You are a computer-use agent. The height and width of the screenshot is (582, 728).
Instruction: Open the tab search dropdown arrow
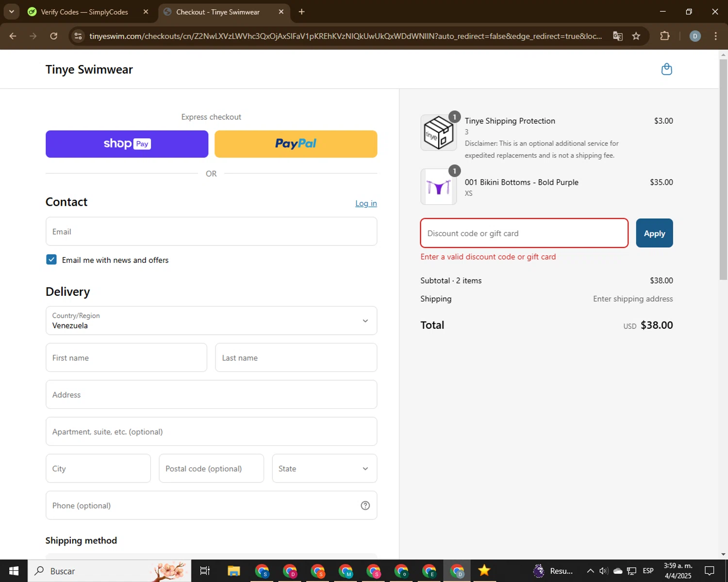(x=11, y=12)
